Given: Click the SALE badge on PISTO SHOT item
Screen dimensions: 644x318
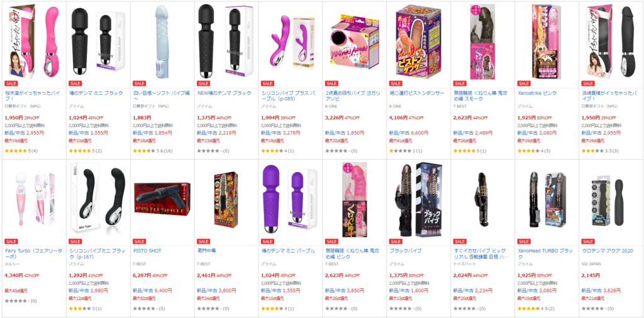Looking at the screenshot, I should (x=139, y=241).
